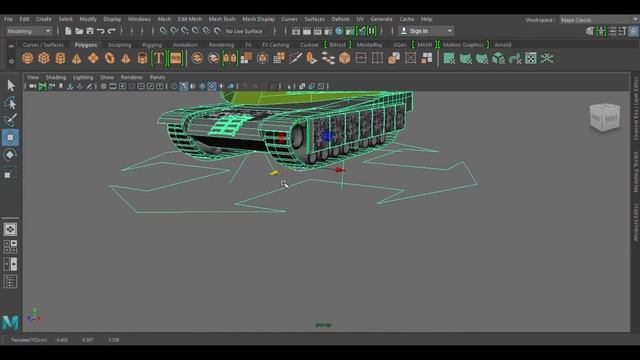Switch to two pane side-by-side layout
Viewport: 640px width, 360px height.
[10, 264]
